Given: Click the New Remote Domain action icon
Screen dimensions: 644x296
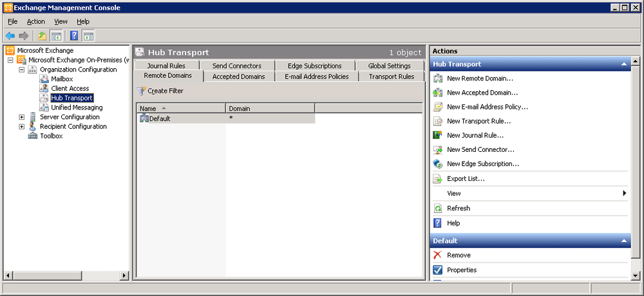Looking at the screenshot, I should click(x=438, y=79).
